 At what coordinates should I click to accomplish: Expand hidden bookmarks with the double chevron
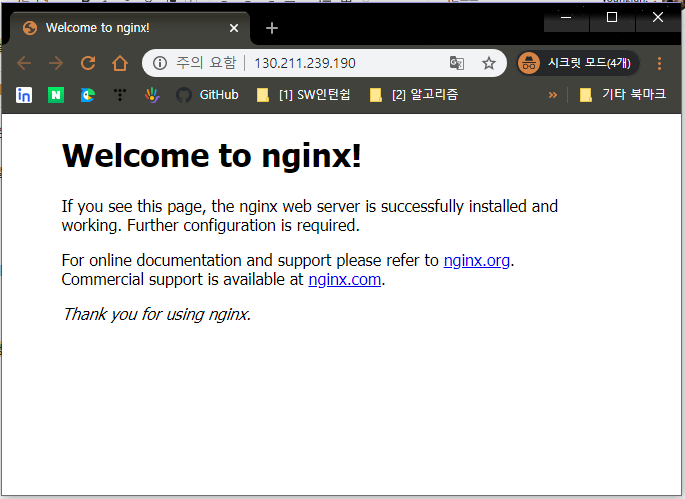click(x=553, y=95)
